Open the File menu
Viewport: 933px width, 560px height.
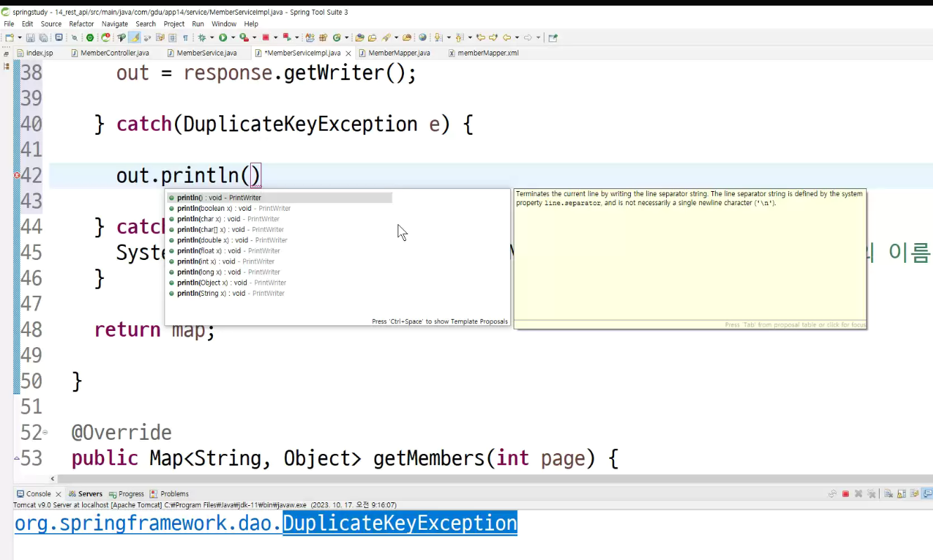tap(9, 24)
